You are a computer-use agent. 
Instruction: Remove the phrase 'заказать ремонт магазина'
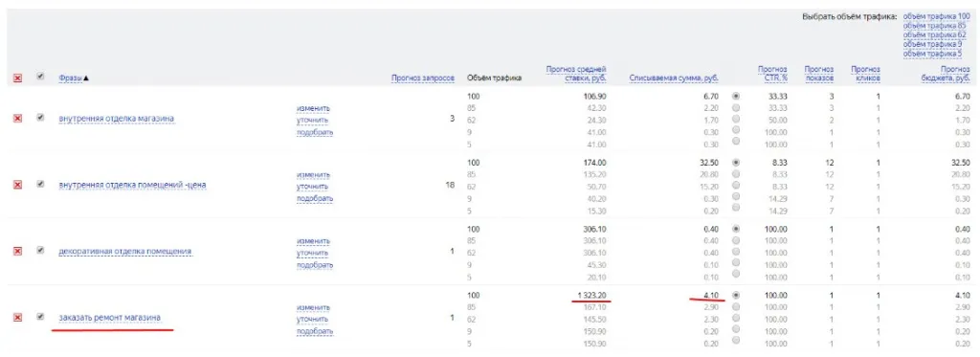[17, 318]
